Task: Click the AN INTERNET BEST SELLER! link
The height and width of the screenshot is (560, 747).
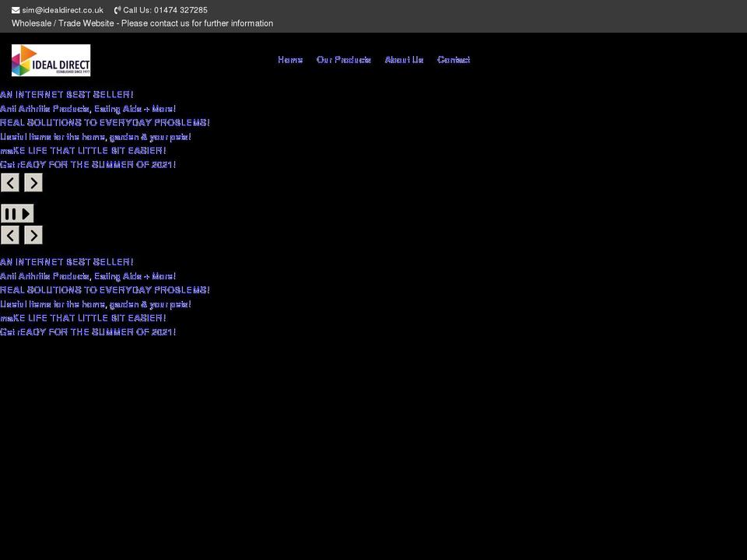Action: (x=66, y=94)
